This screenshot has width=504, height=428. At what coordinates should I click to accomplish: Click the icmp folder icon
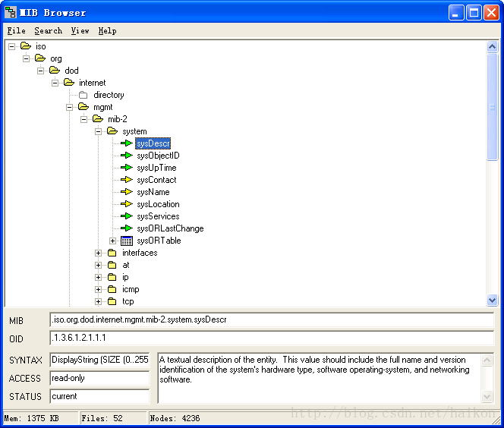click(112, 289)
